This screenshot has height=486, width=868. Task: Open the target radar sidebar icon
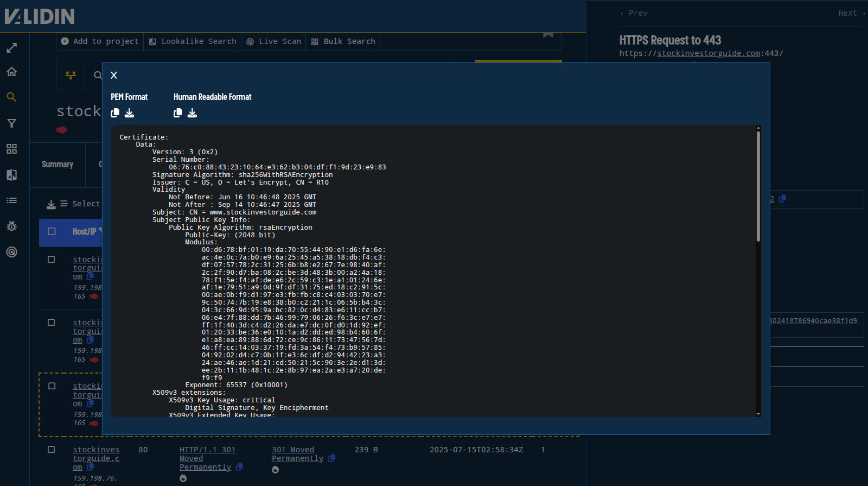pyautogui.click(x=11, y=252)
